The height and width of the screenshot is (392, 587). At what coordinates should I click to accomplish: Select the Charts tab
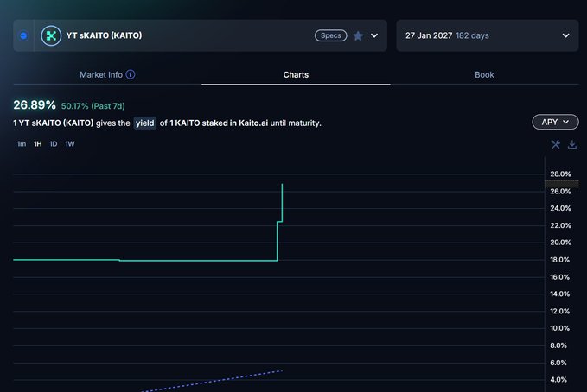(296, 74)
